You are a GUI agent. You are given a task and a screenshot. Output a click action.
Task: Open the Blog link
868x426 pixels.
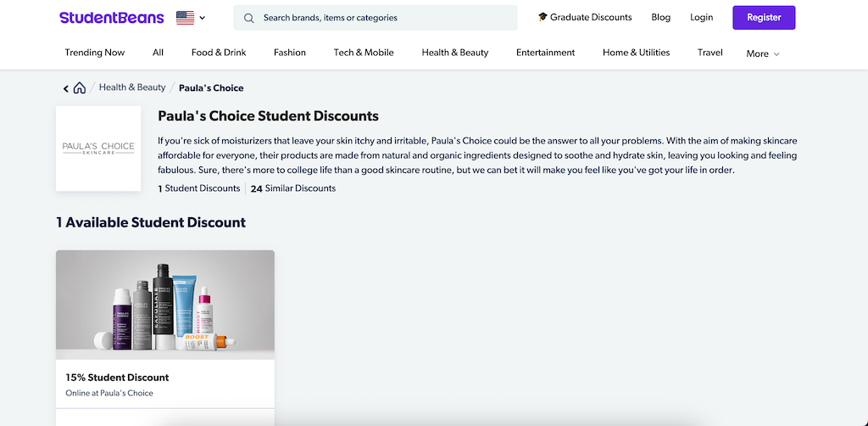coord(661,17)
